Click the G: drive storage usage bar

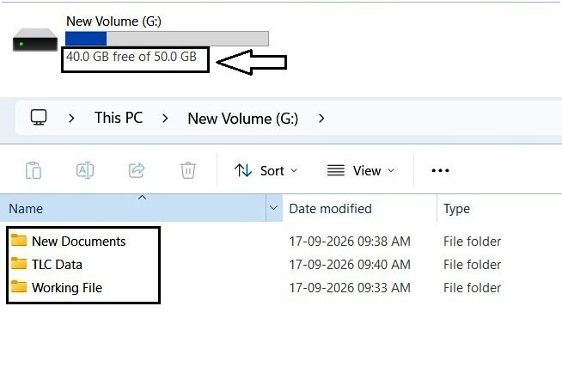click(x=167, y=39)
